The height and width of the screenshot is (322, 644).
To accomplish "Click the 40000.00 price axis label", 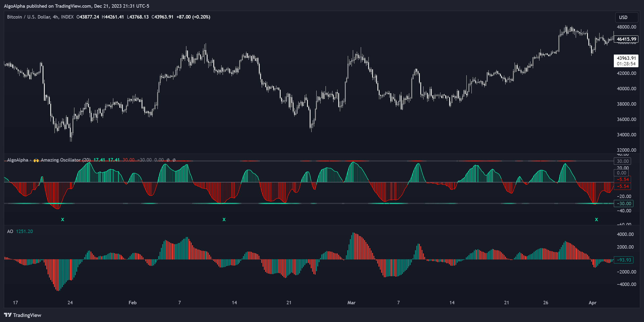I will pyautogui.click(x=626, y=89).
